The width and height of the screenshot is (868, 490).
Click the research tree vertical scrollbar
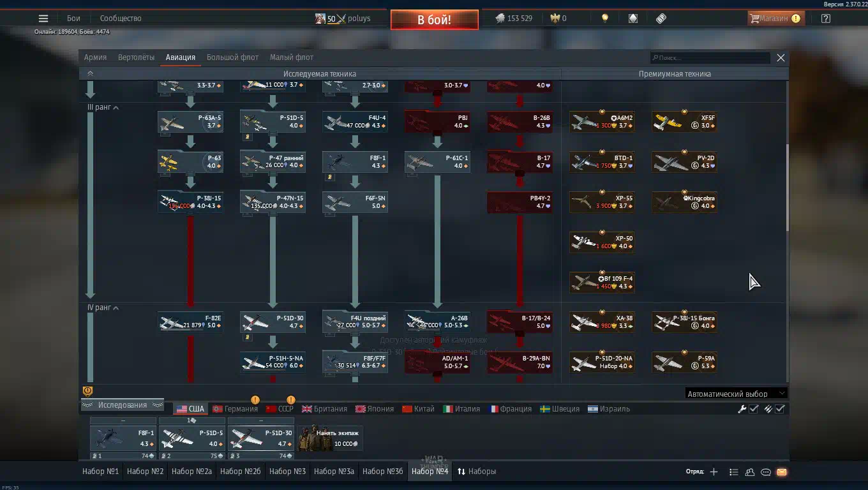click(787, 188)
